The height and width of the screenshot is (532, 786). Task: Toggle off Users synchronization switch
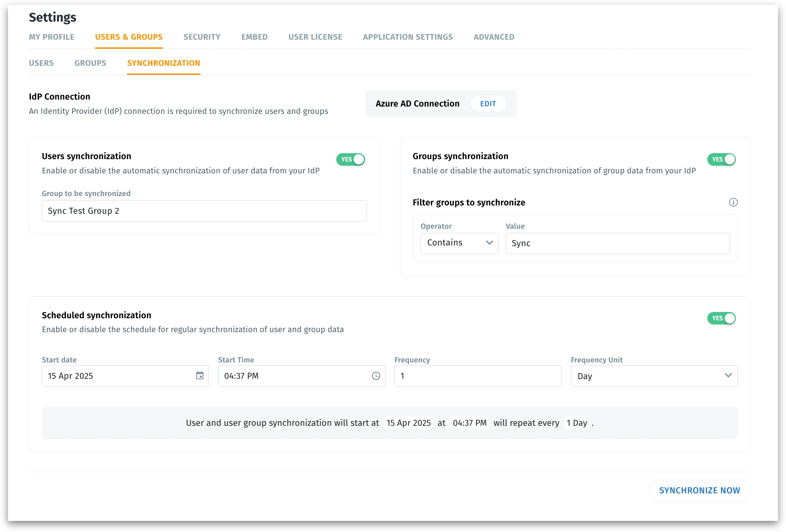click(351, 159)
